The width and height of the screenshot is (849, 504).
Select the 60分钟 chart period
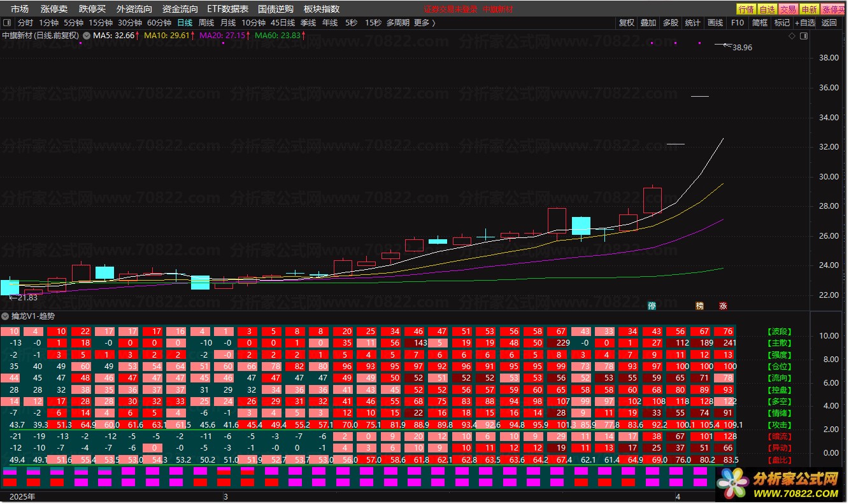(x=159, y=23)
